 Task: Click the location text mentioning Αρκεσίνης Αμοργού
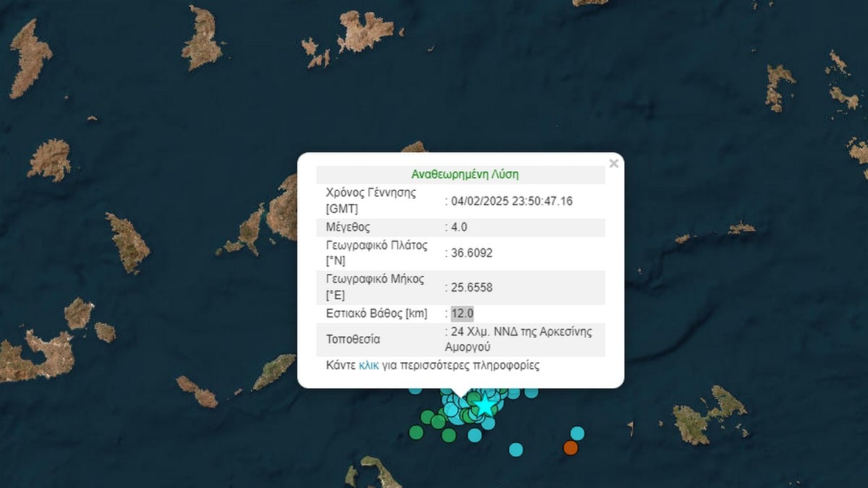(x=522, y=339)
